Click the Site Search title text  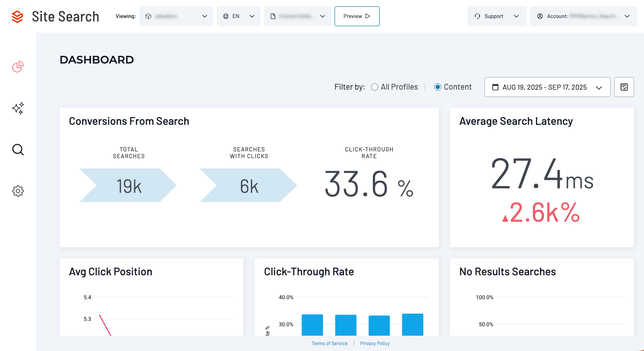[x=66, y=17]
